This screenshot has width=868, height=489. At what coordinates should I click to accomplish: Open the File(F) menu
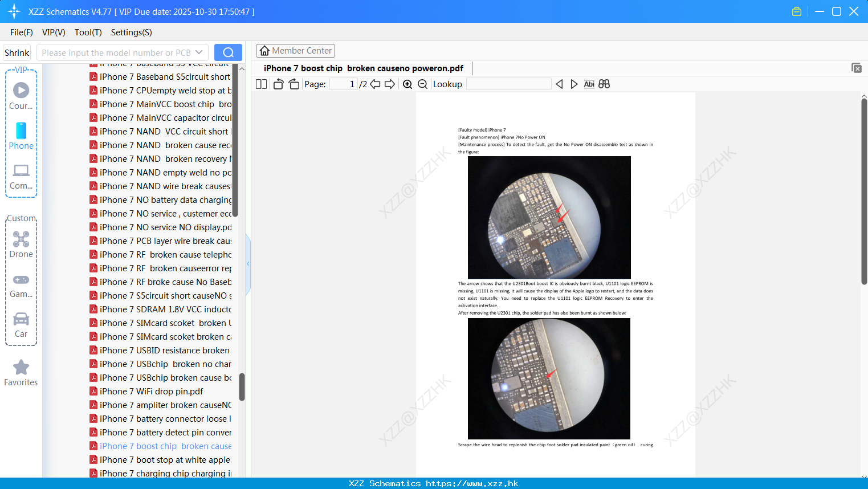(22, 32)
